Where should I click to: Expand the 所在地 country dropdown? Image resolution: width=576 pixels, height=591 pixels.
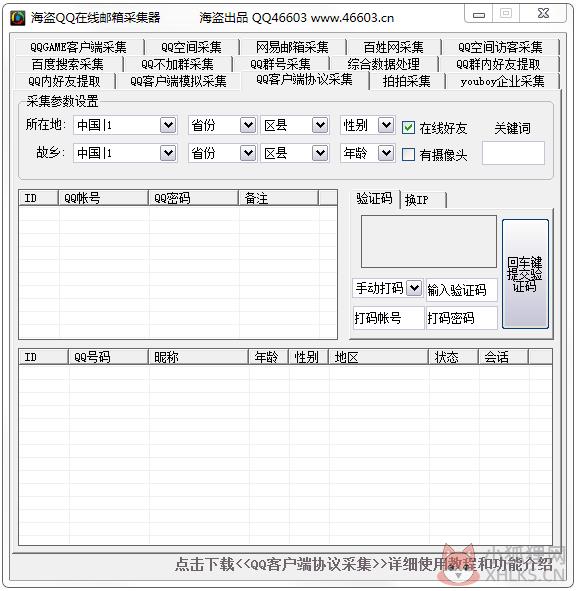click(168, 125)
